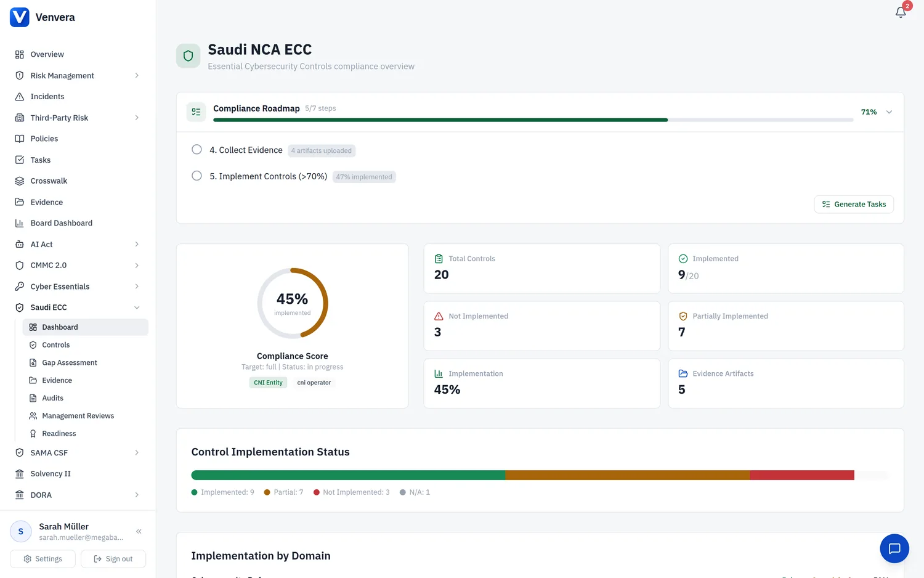Expand Third-Party Risk submenu chevron
The width and height of the screenshot is (924, 578).
[137, 118]
